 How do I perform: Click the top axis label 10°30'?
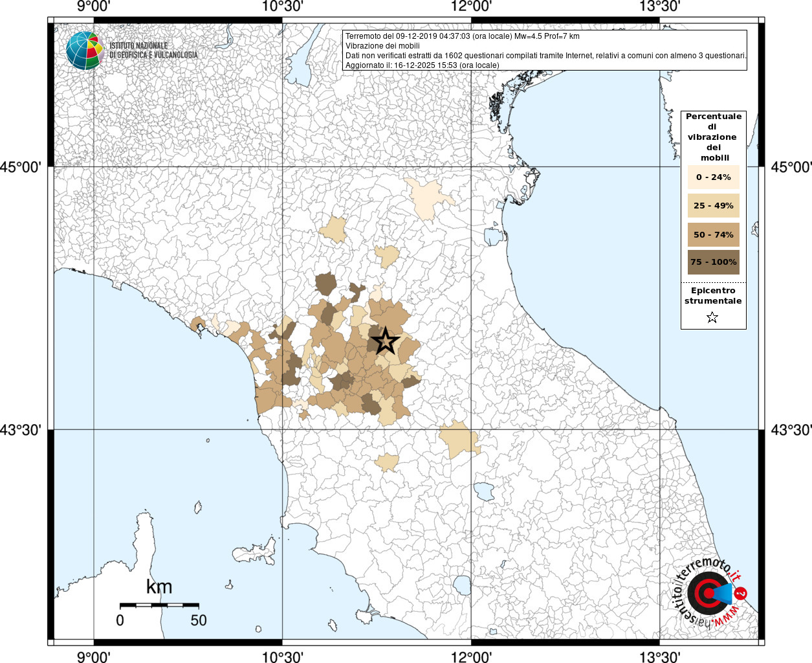click(x=282, y=6)
